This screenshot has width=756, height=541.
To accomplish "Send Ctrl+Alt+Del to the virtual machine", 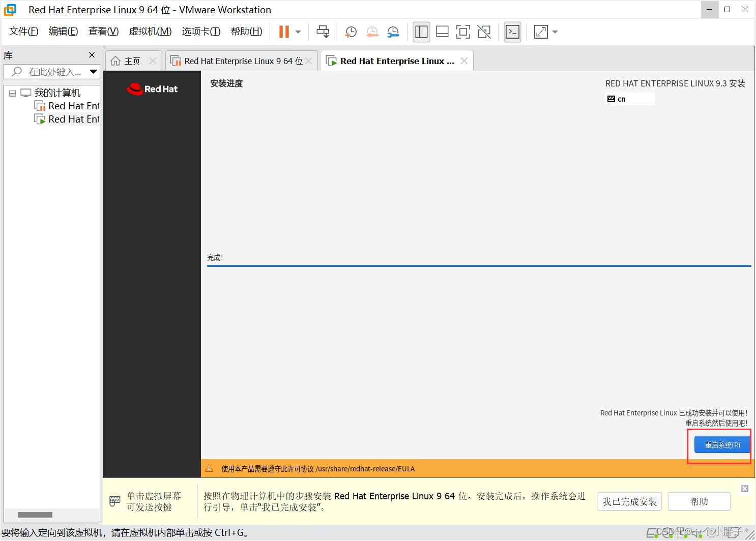I will (x=323, y=32).
